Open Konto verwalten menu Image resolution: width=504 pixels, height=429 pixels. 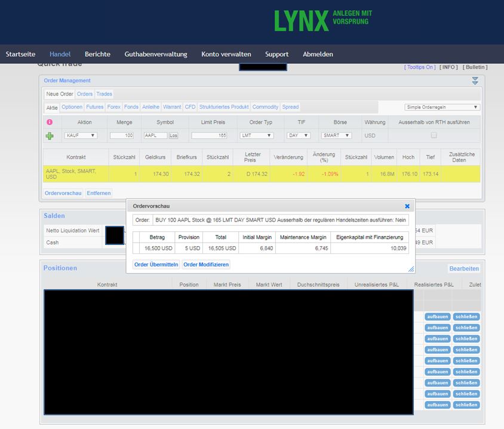point(226,54)
